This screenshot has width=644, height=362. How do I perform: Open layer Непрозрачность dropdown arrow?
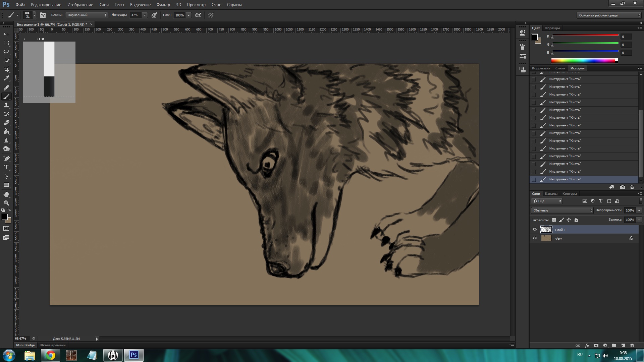tap(639, 210)
